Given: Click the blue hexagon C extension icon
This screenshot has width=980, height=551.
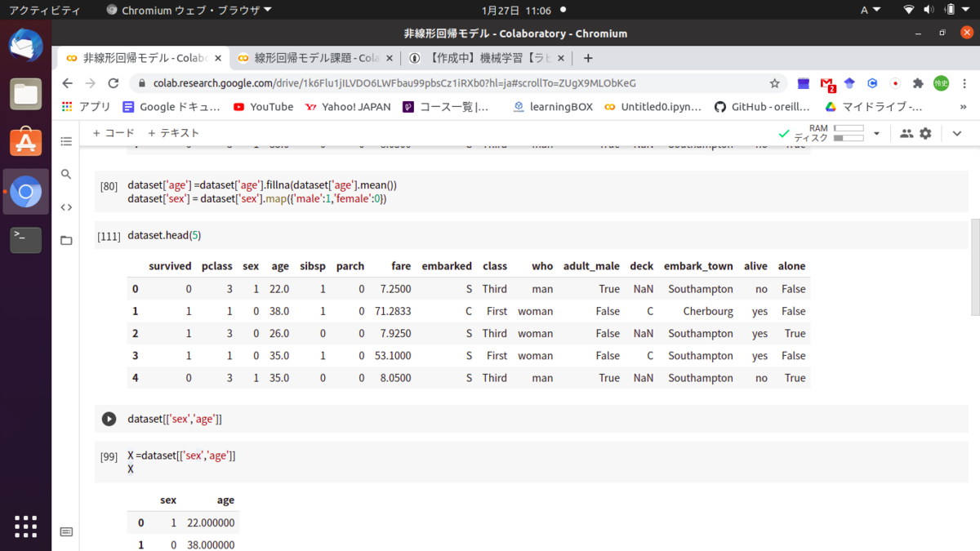Looking at the screenshot, I should 872,83.
